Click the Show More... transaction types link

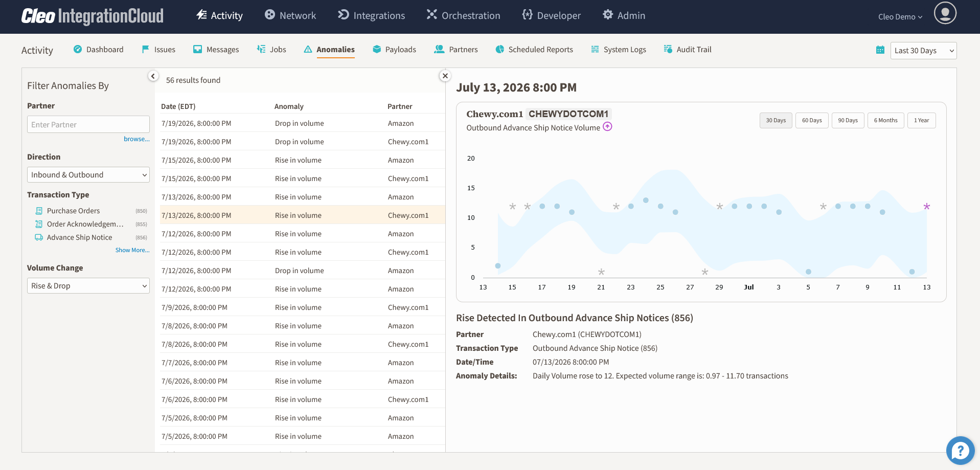(132, 250)
